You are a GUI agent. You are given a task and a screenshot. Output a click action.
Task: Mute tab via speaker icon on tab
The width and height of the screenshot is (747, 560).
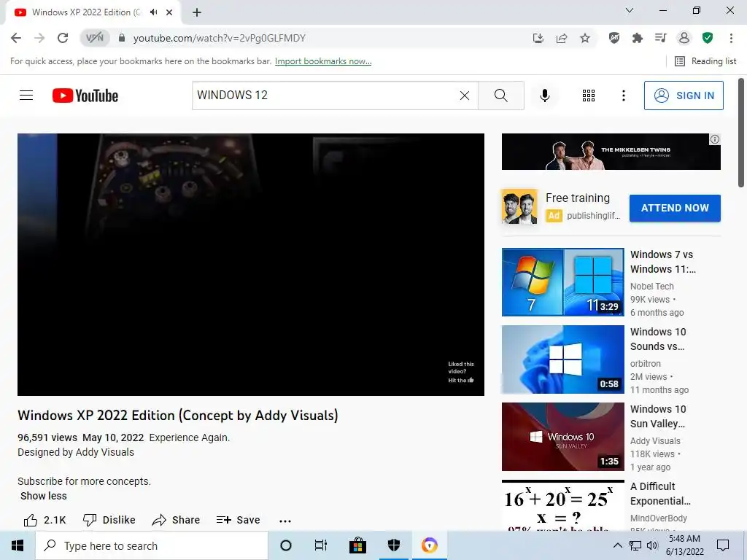(153, 12)
